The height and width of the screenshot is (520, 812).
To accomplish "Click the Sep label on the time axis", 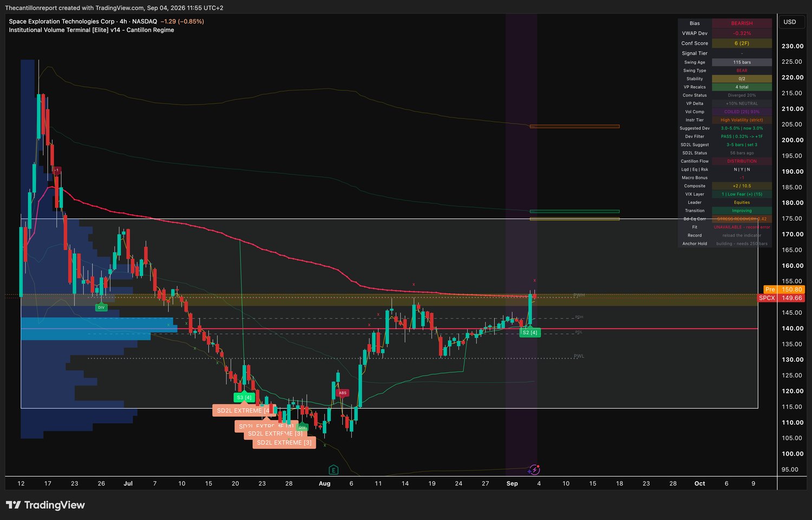I will pyautogui.click(x=512, y=484).
